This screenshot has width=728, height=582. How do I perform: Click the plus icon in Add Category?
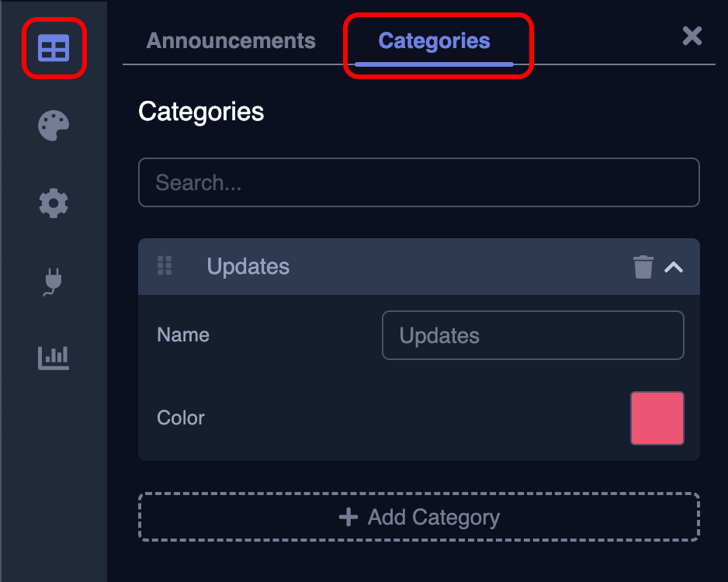[348, 517]
